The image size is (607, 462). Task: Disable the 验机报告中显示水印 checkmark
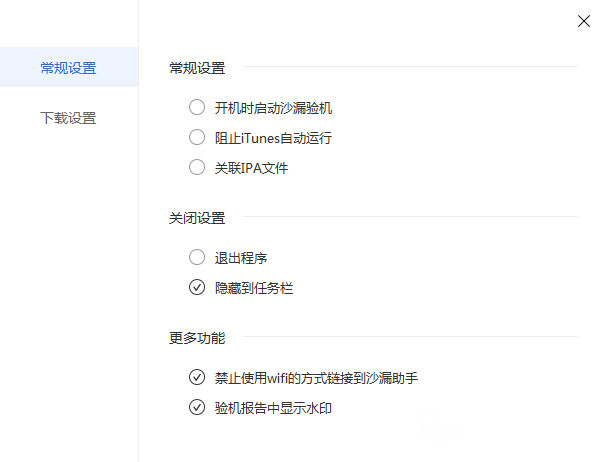[196, 408]
